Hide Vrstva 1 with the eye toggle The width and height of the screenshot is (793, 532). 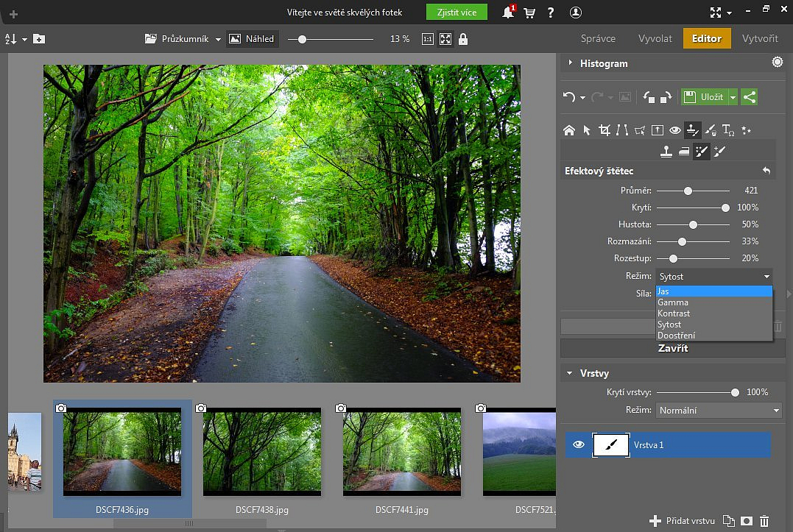(578, 444)
